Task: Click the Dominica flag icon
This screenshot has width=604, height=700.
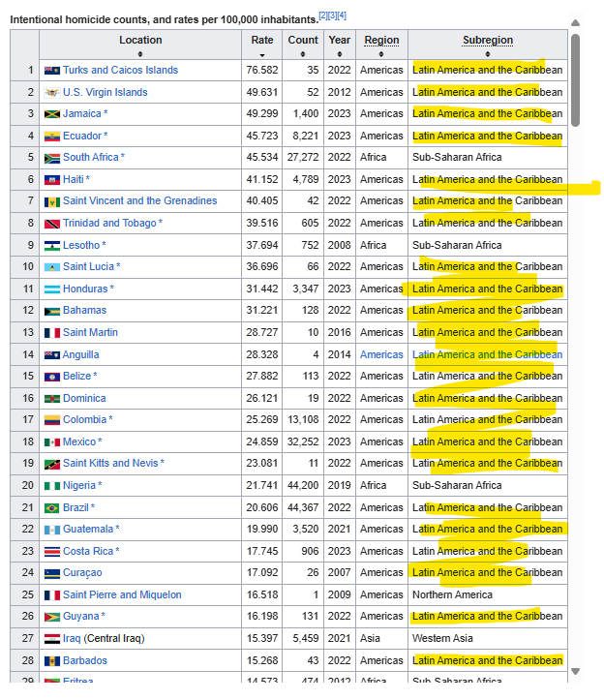Action: pyautogui.click(x=51, y=399)
